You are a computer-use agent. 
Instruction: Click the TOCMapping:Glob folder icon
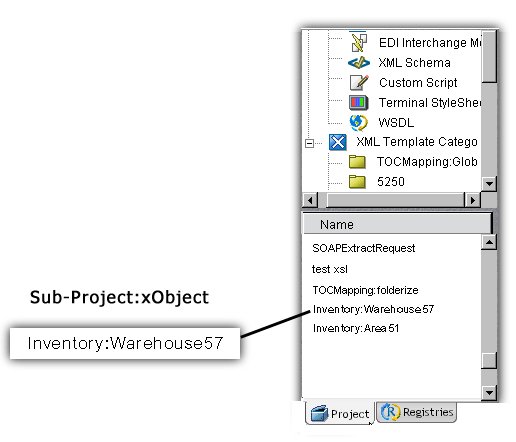click(x=357, y=162)
